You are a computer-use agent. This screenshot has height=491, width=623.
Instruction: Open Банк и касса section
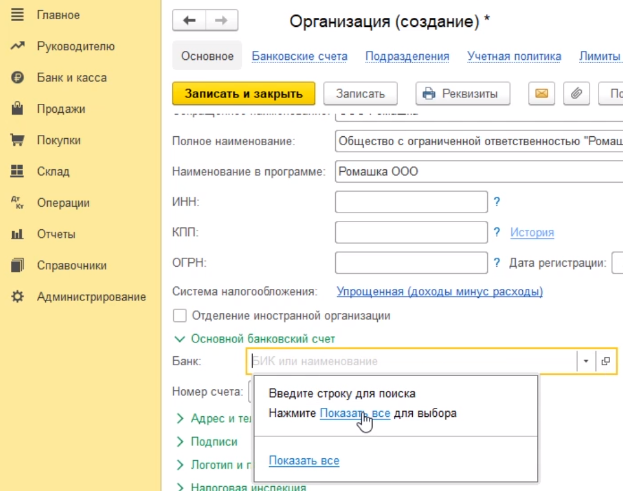(x=71, y=77)
